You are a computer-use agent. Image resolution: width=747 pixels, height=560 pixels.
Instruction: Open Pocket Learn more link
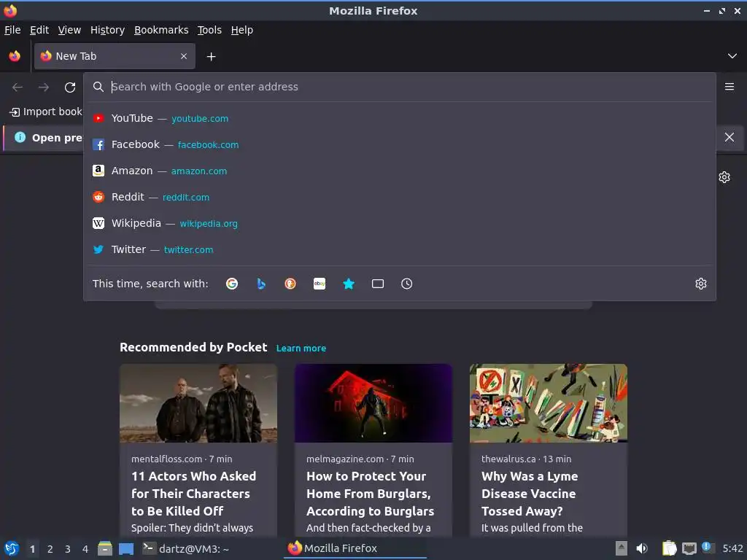301,348
